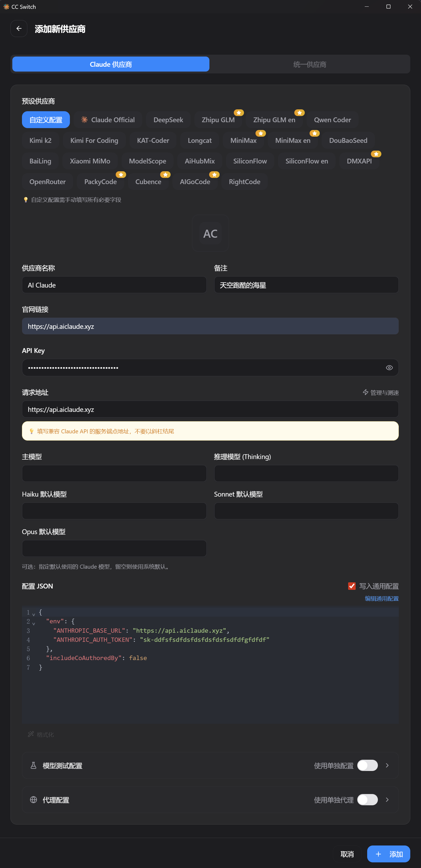This screenshot has width=421, height=868.
Task: Select the ModelScope preset
Action: point(148,161)
